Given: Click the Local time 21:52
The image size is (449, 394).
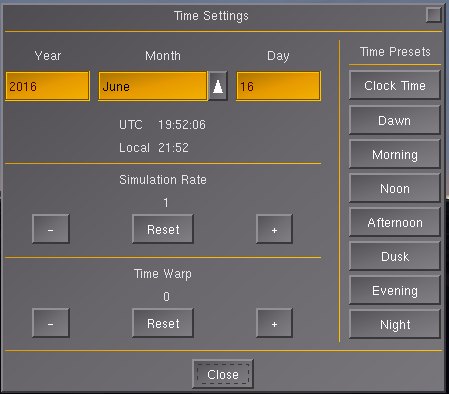Looking at the screenshot, I should [173, 148].
